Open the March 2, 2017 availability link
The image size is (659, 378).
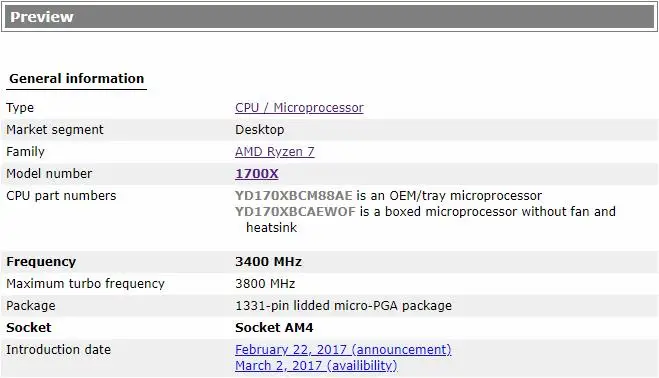pyautogui.click(x=316, y=365)
